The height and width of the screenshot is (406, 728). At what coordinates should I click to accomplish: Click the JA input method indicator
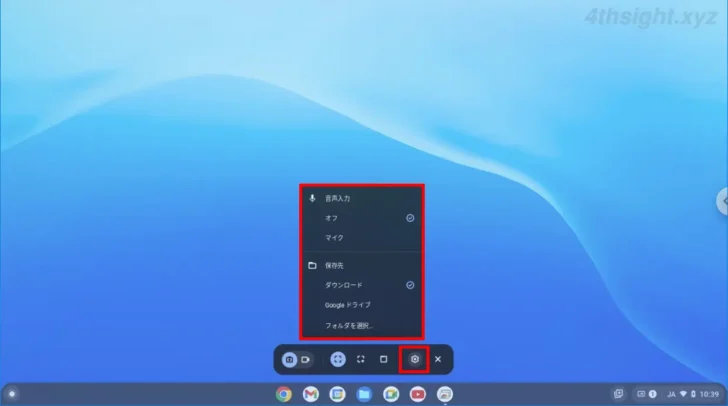click(671, 394)
